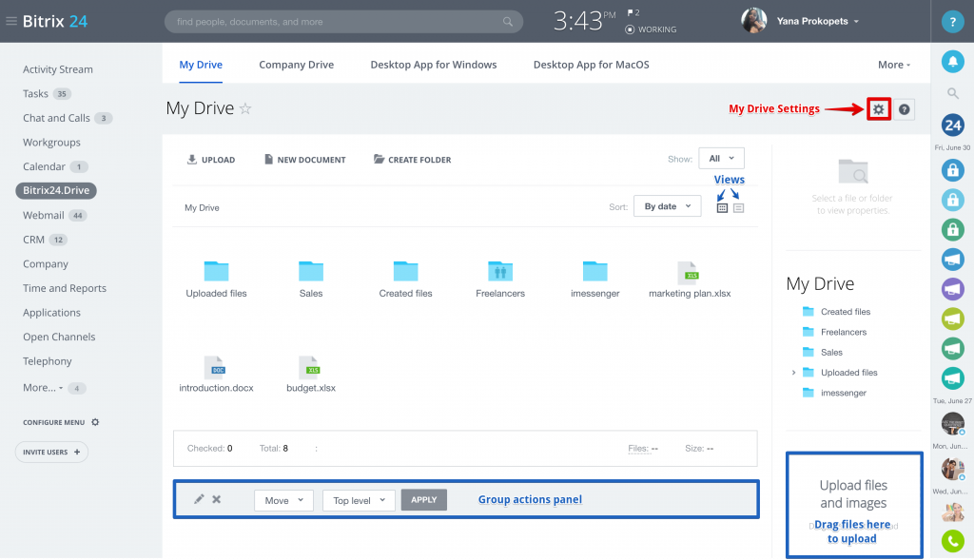This screenshot has width=974, height=560.
Task: Select the shared Freelancers folder icon in grid
Action: [x=500, y=271]
